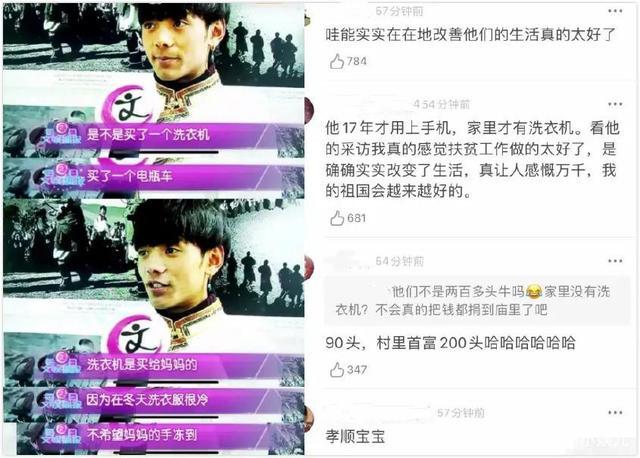Click the 买了一个电瓶车 subtitle banner
Image resolution: width=640 pixels, height=458 pixels.
[x=153, y=177]
